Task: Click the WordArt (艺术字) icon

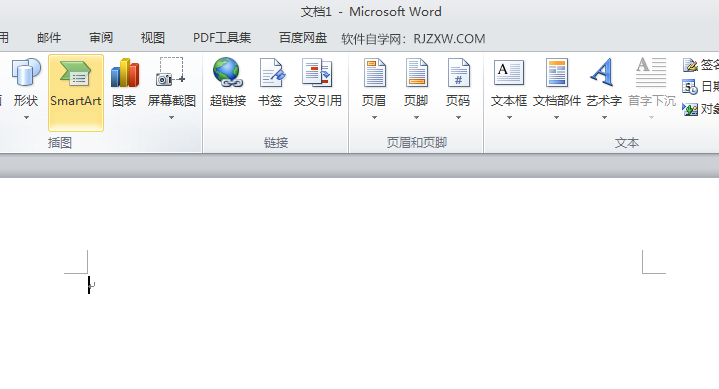Action: tap(603, 72)
